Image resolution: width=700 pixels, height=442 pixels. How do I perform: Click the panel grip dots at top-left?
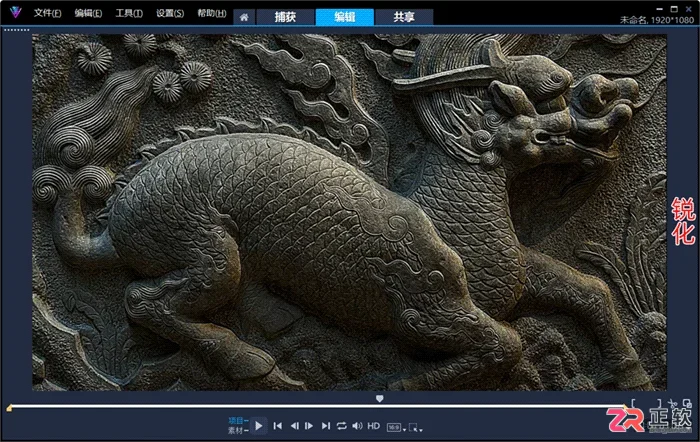(17, 30)
